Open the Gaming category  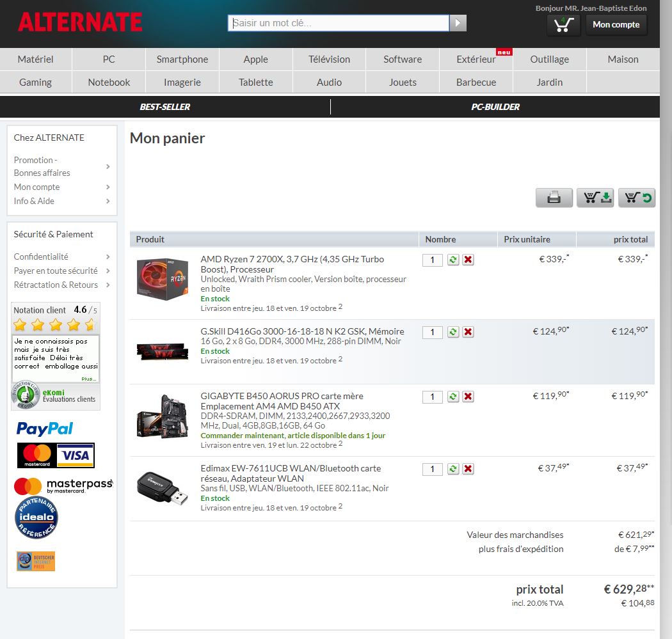(36, 83)
